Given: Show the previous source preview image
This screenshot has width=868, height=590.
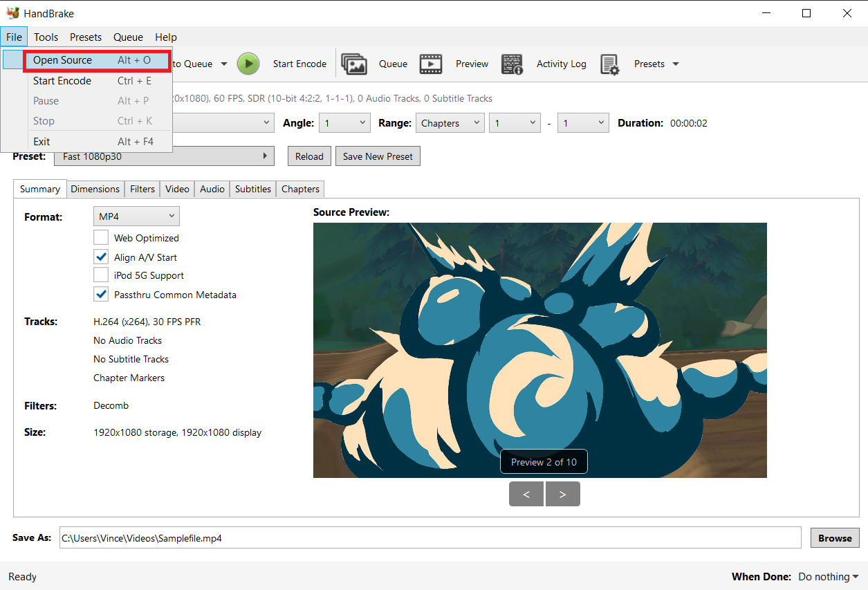Looking at the screenshot, I should pos(526,494).
